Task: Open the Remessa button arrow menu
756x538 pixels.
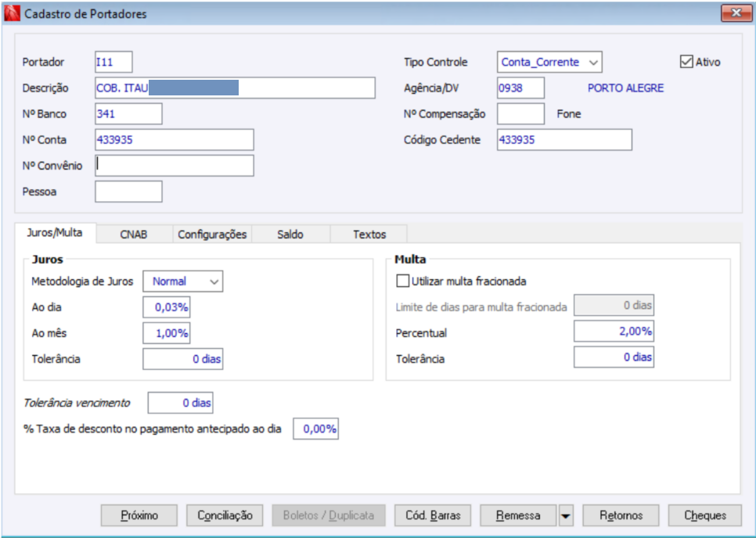Action: [x=566, y=516]
